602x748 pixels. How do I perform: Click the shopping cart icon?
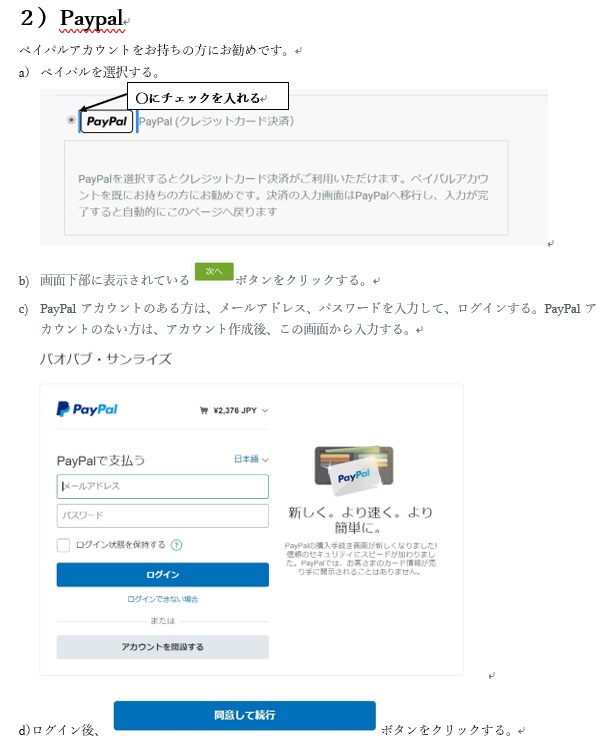tap(204, 410)
